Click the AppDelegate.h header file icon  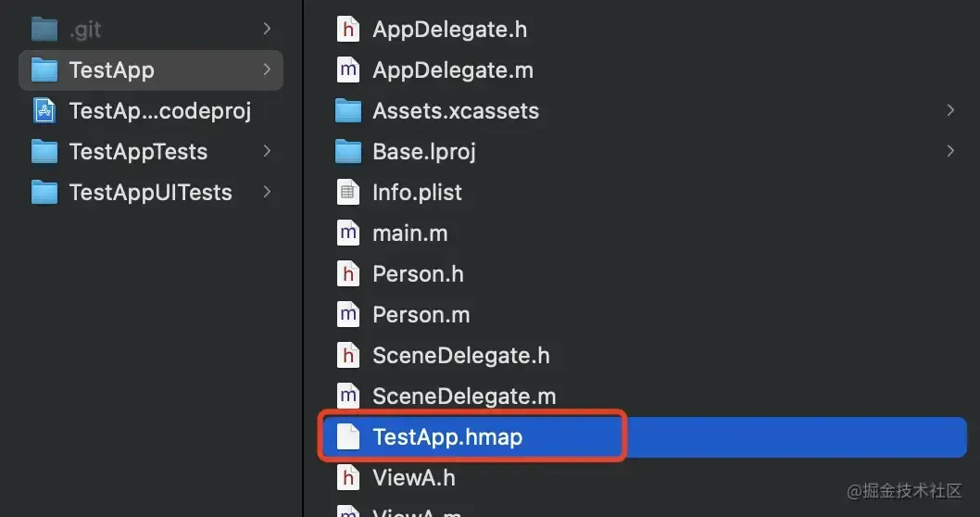(x=348, y=30)
